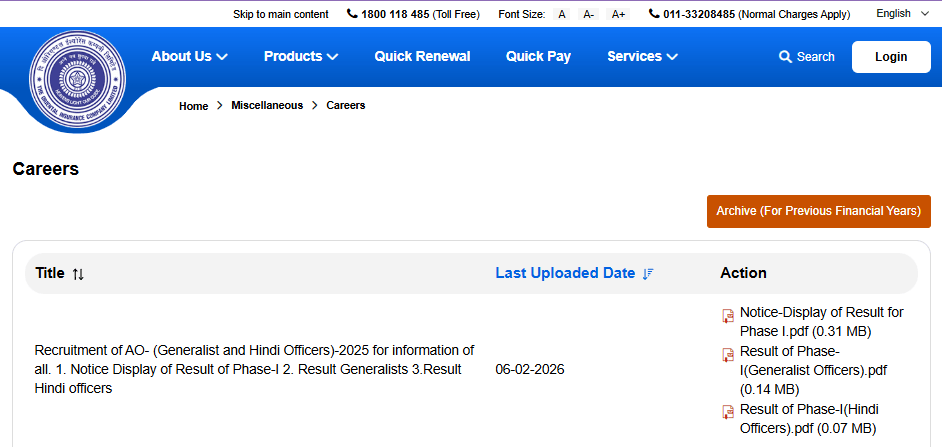Image resolution: width=942 pixels, height=447 pixels.
Task: Click PDF icon for Generalist Officers result
Action: click(x=728, y=354)
